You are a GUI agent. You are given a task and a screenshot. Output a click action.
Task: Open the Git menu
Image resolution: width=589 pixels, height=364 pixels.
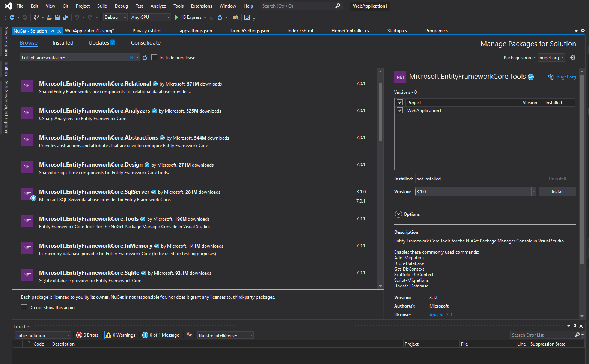(66, 6)
